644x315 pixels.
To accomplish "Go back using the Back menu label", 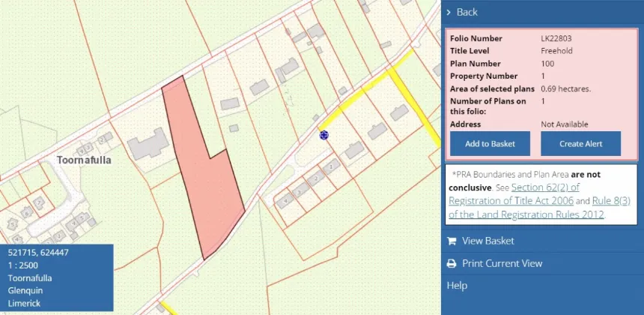I will (467, 12).
